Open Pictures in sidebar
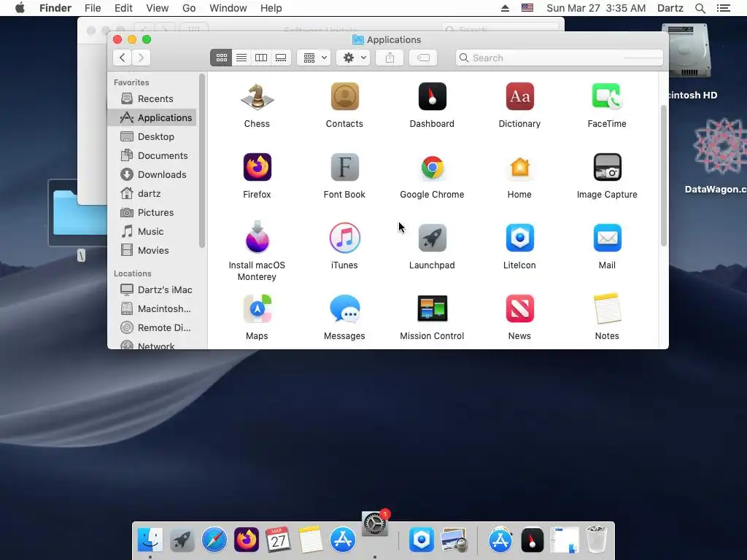Image resolution: width=747 pixels, height=560 pixels. tap(152, 212)
